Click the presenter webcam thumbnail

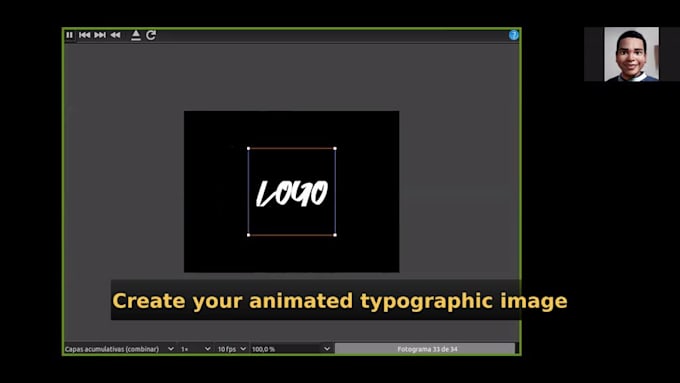point(631,54)
